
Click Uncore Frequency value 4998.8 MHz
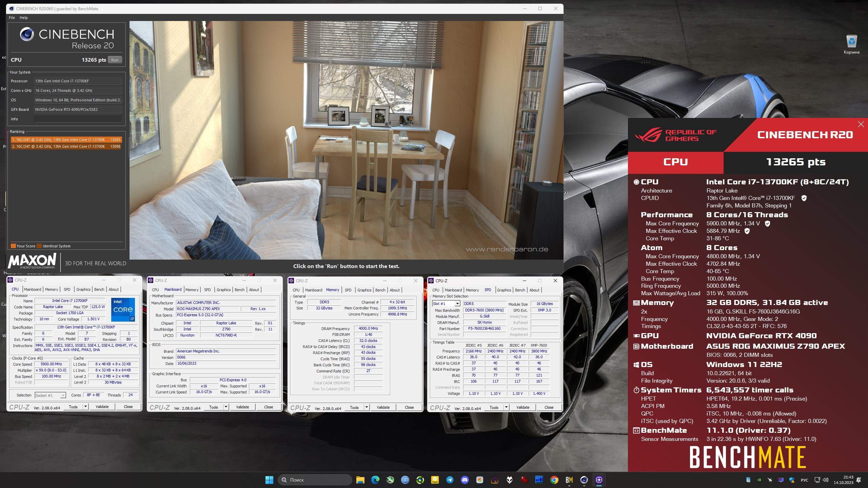pyautogui.click(x=397, y=314)
